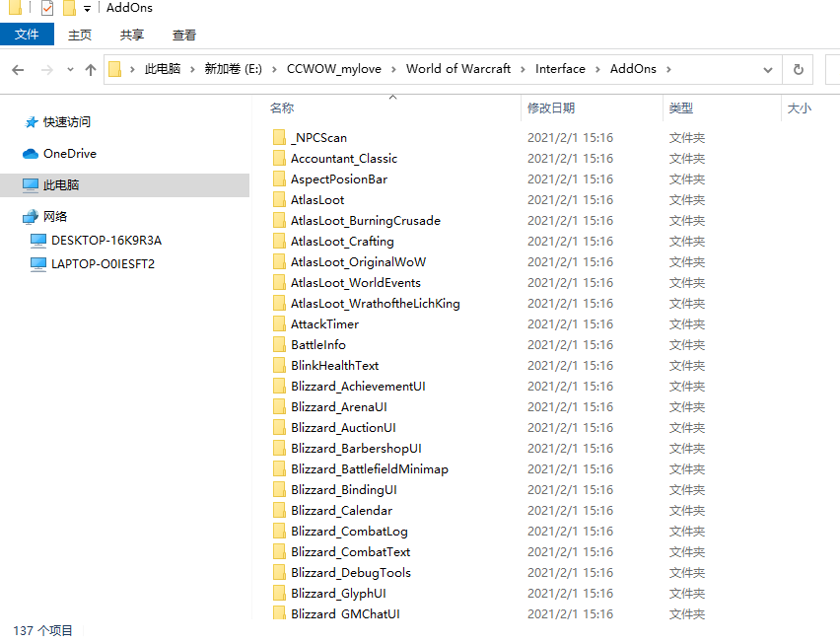
Task: Click the Back navigation arrow
Action: pos(18,69)
